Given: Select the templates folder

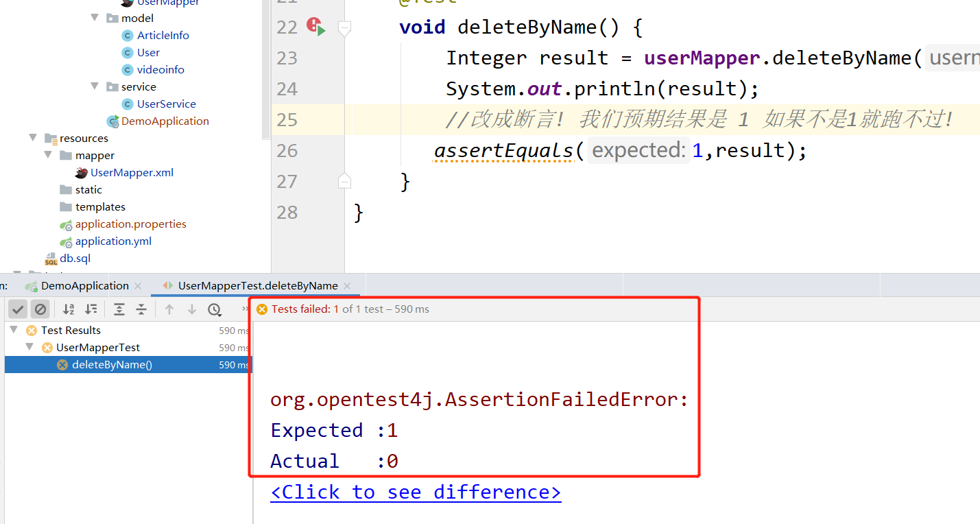Looking at the screenshot, I should 100,206.
